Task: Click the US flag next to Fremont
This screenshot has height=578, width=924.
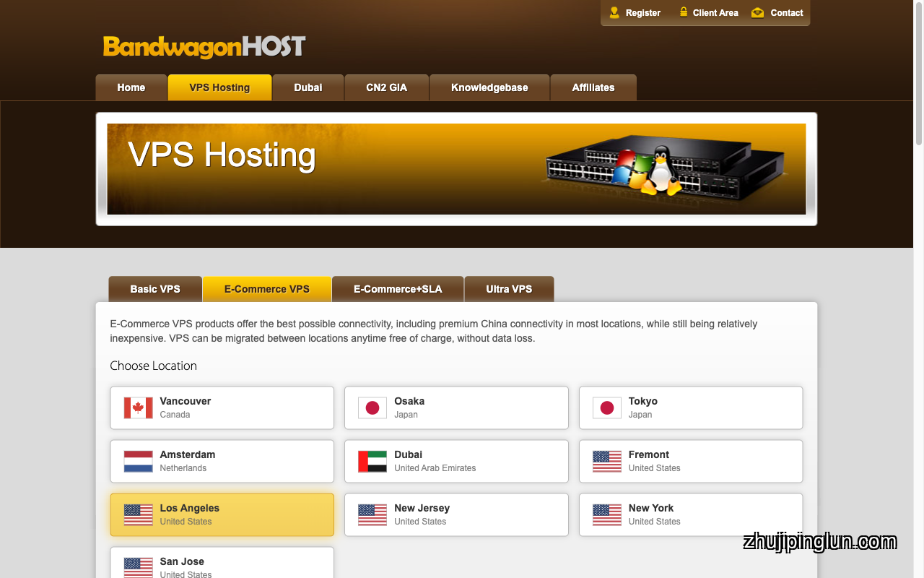Action: [607, 461]
